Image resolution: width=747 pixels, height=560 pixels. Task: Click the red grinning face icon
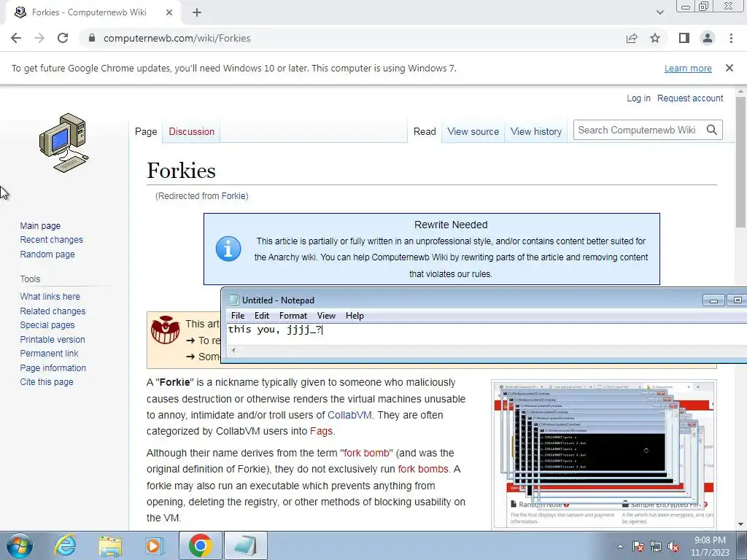(166, 330)
